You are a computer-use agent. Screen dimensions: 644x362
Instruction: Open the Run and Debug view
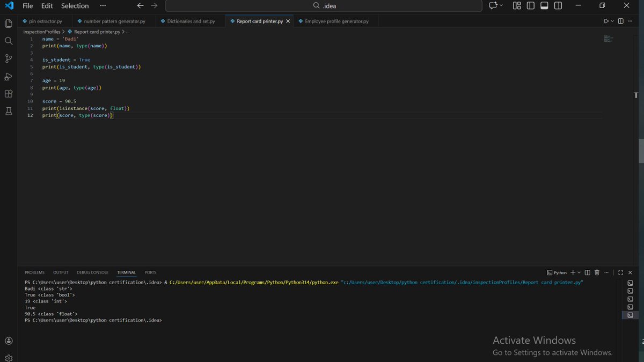click(9, 77)
